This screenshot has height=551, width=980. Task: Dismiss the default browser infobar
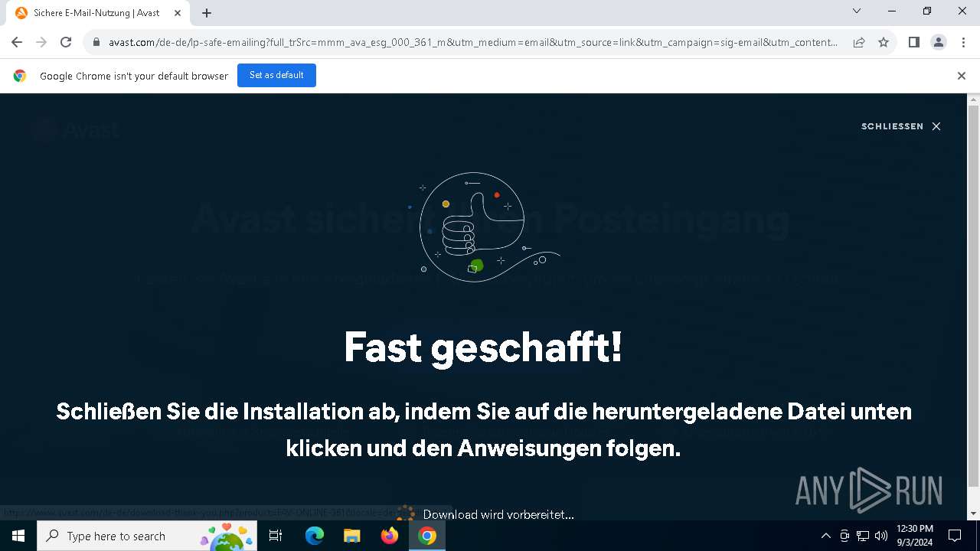962,76
